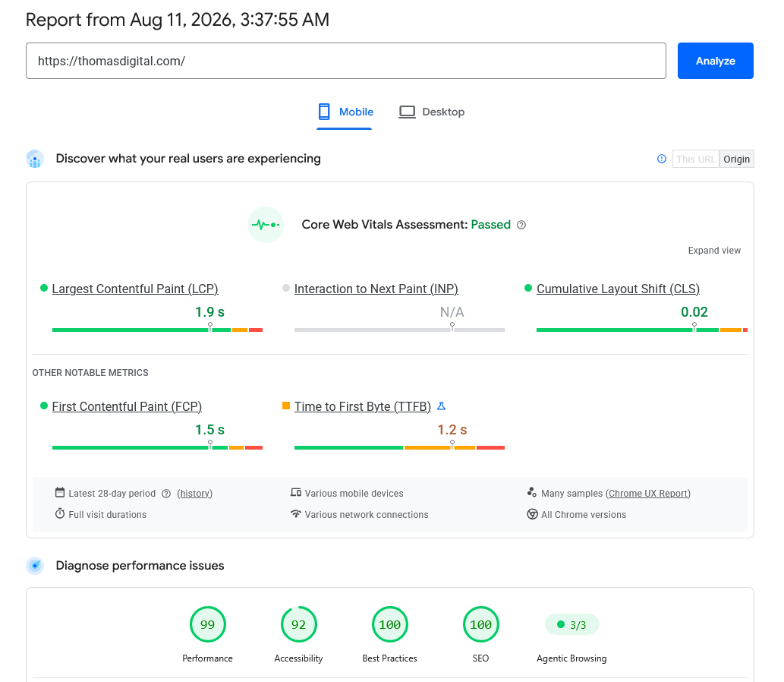Click the grey INP status dot

286,288
